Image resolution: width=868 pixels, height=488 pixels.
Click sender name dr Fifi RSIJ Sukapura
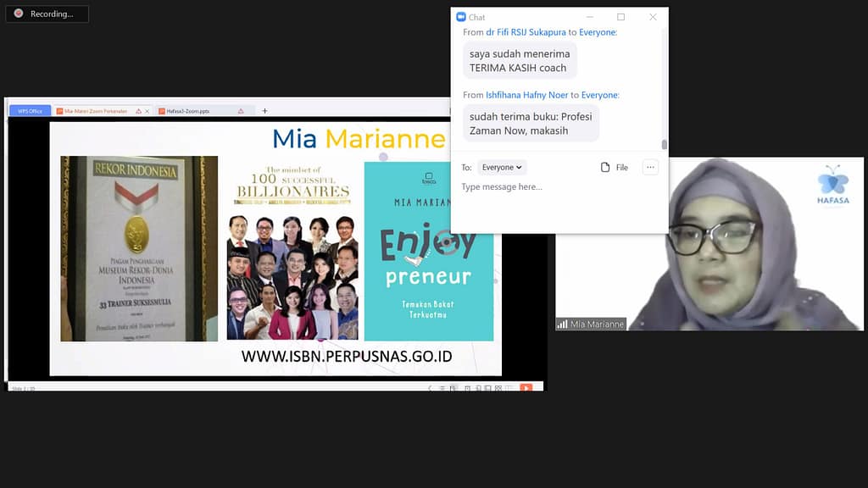pos(526,32)
